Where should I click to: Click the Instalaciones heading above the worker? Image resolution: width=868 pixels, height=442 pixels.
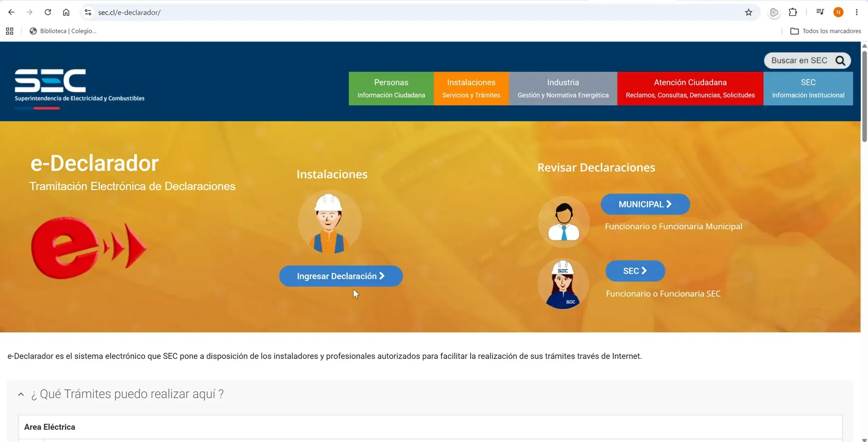pyautogui.click(x=332, y=174)
